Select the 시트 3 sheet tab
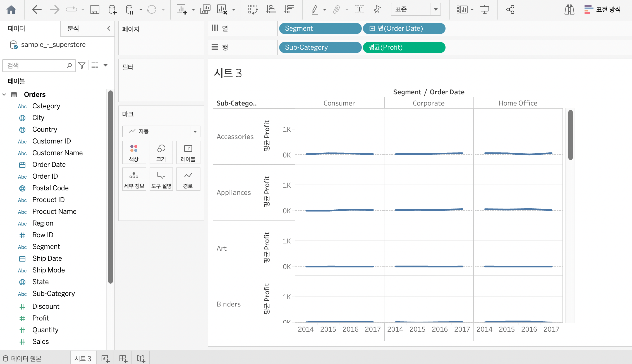Image resolution: width=632 pixels, height=364 pixels. tap(83, 358)
